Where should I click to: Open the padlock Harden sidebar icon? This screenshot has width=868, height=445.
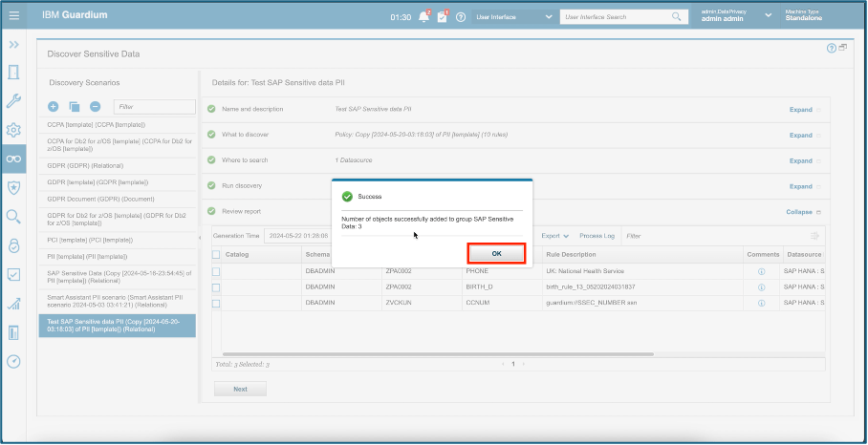click(13, 245)
